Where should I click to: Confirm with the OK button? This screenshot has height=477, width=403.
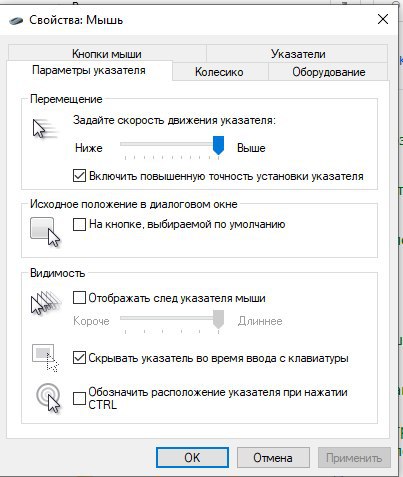(192, 458)
